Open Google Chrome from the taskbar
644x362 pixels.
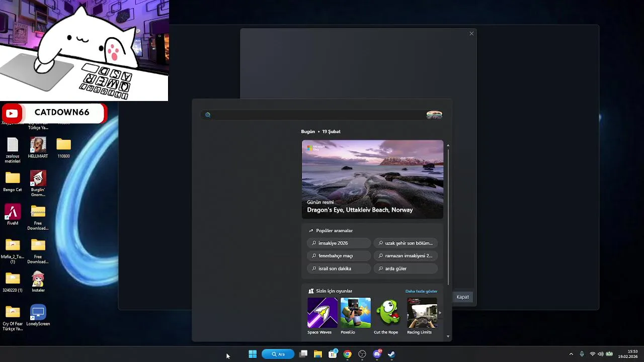click(347, 354)
